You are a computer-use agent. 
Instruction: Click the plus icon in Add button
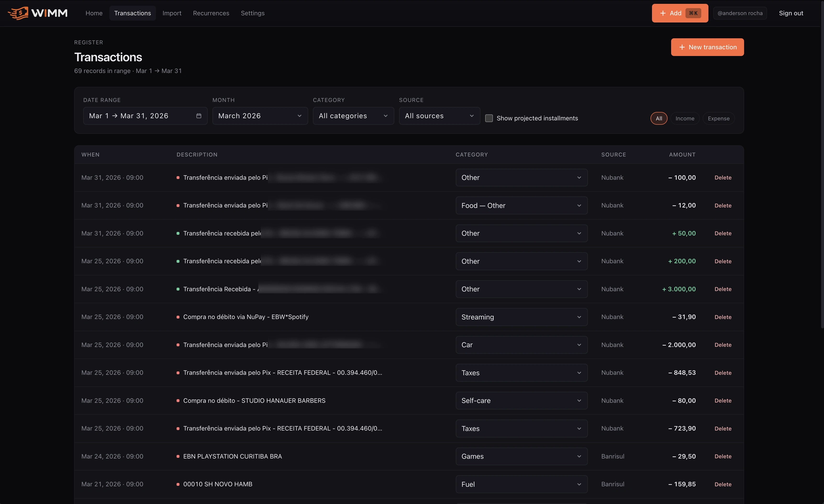[663, 13]
